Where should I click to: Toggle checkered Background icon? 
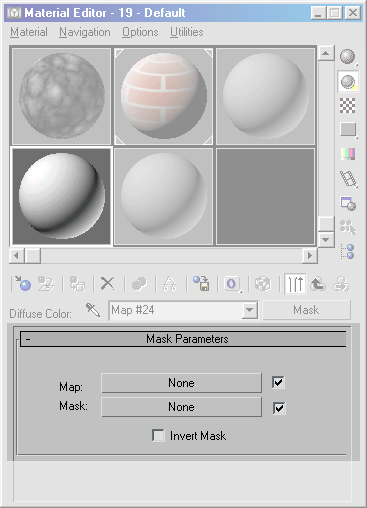pos(347,106)
